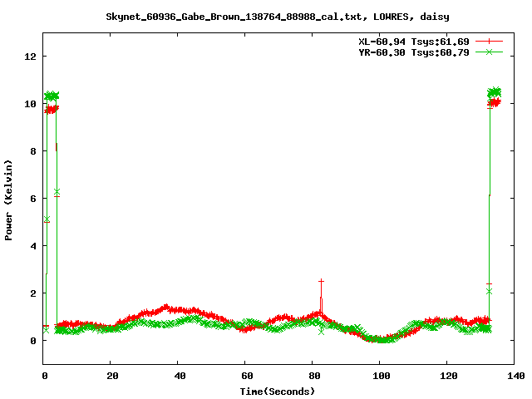The image size is (532, 399).
Task: Click the x-axis tick label 40
Action: pos(180,376)
